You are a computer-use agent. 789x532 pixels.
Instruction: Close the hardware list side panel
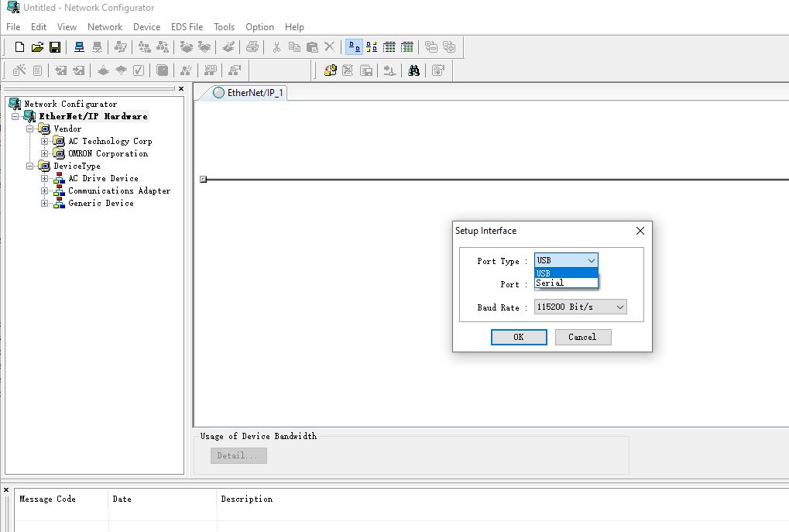coord(181,89)
